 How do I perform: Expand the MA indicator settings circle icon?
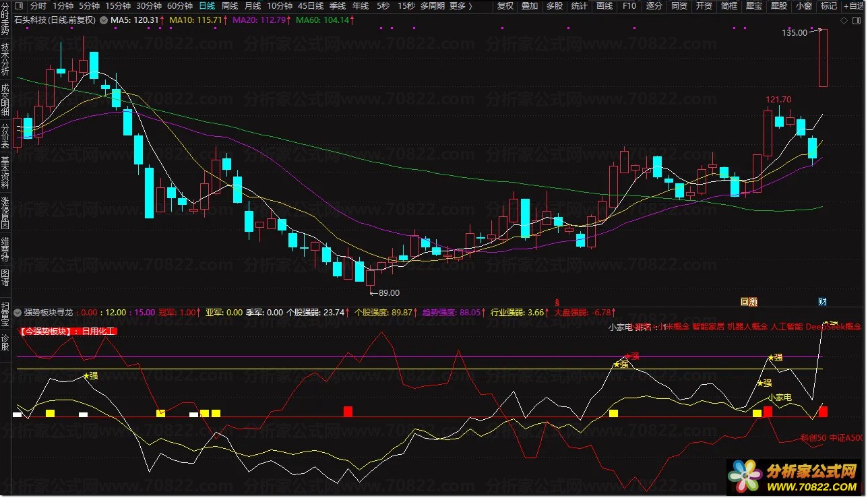[103, 20]
